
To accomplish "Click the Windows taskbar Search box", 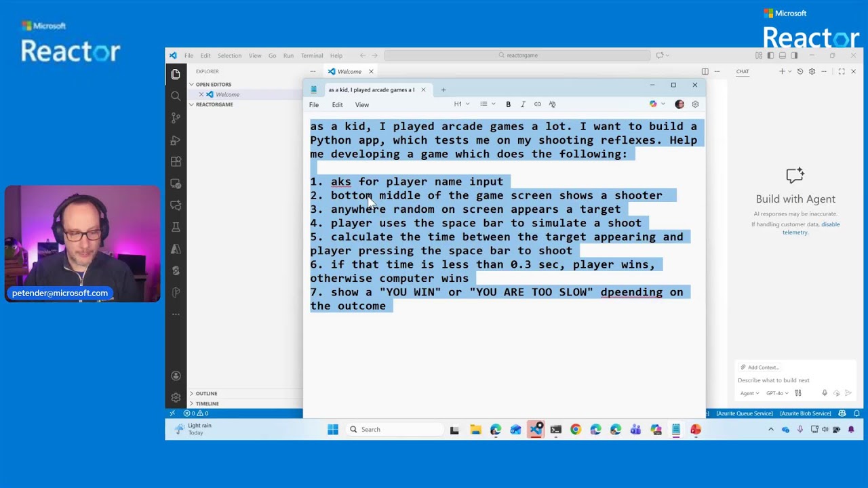I will coord(394,429).
